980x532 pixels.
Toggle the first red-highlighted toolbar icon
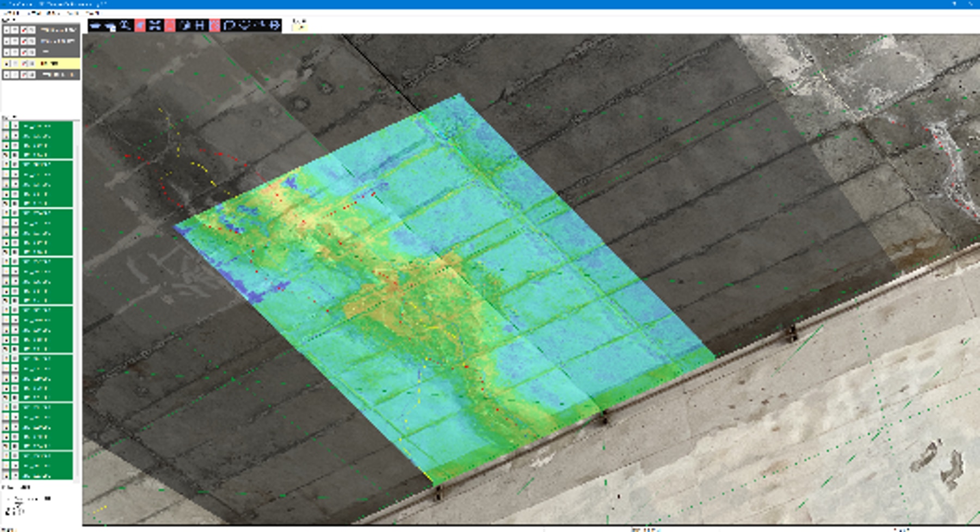[x=140, y=26]
